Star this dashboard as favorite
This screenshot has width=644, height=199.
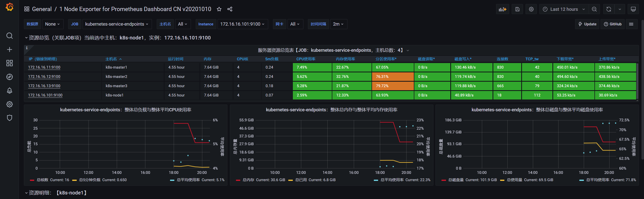click(x=219, y=9)
